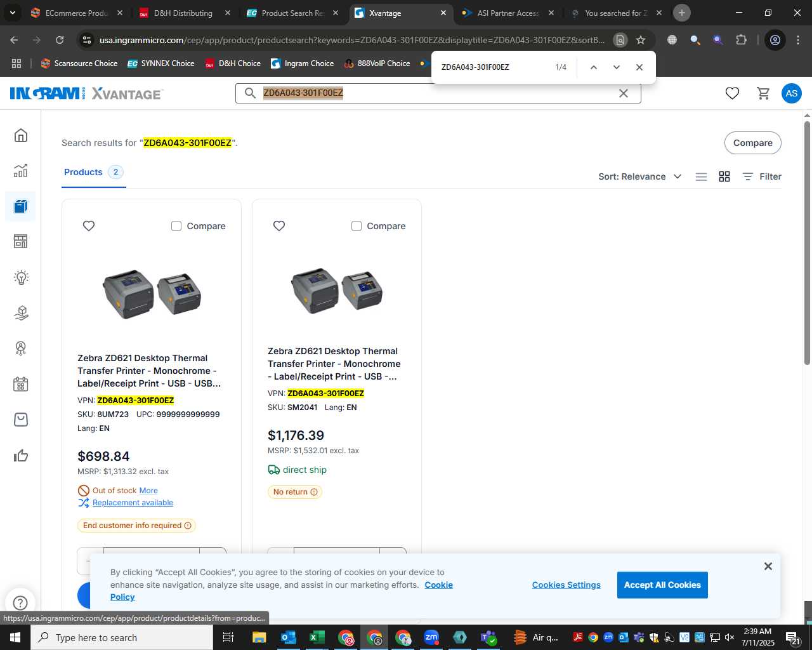
Task: Open the $698.84 ZD621 printer thumbnail
Action: tap(152, 294)
